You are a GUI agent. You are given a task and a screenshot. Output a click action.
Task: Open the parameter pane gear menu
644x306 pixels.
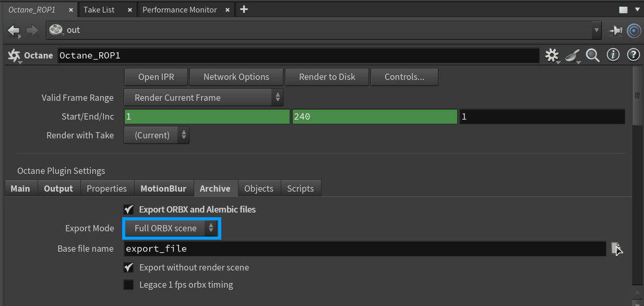point(552,55)
